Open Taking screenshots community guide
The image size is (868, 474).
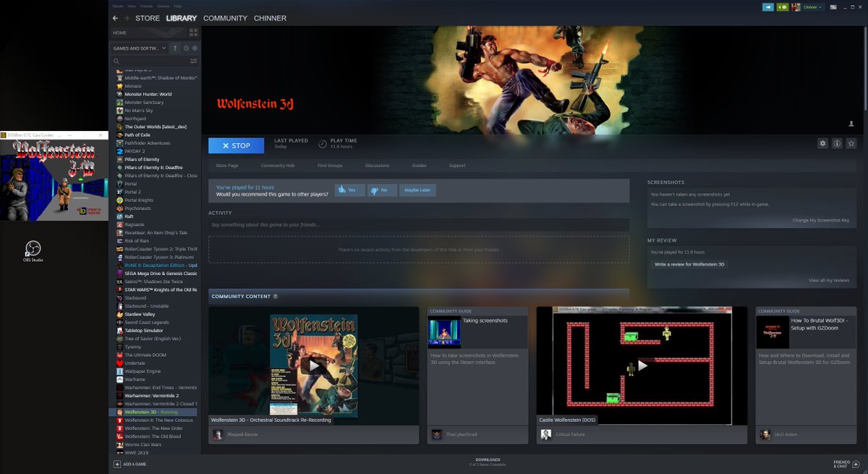pos(477,375)
